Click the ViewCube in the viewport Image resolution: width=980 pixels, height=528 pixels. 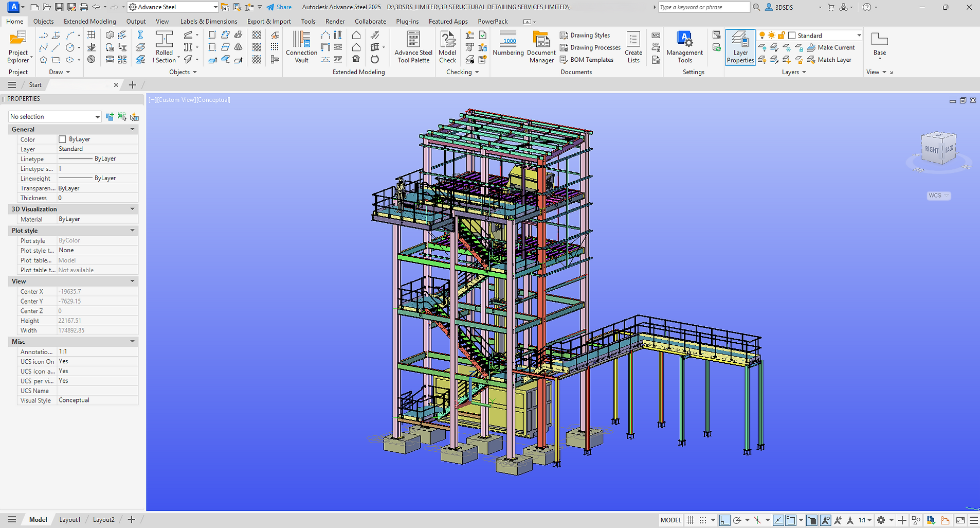click(939, 149)
